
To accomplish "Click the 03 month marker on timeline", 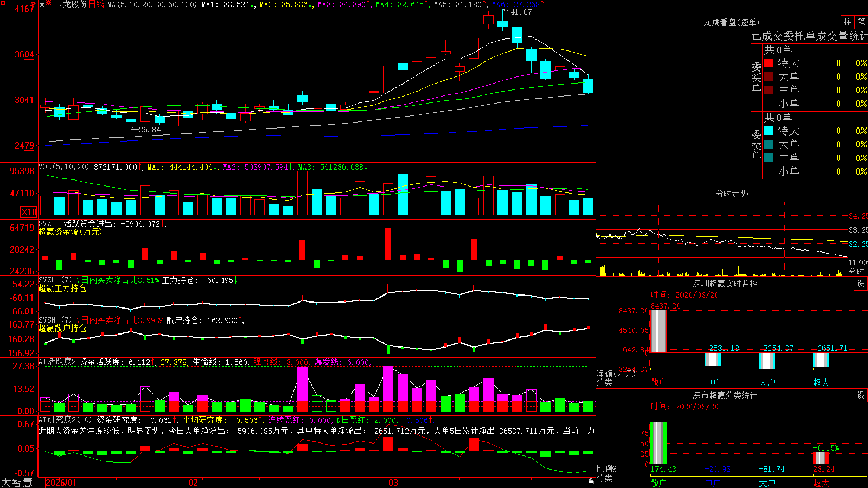I will pyautogui.click(x=393, y=483).
